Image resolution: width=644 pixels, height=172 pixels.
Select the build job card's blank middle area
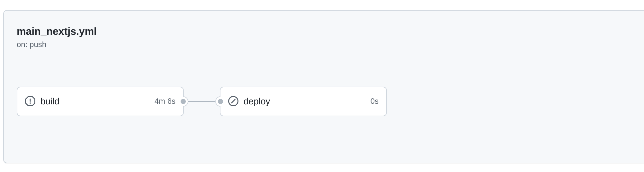tap(106, 101)
